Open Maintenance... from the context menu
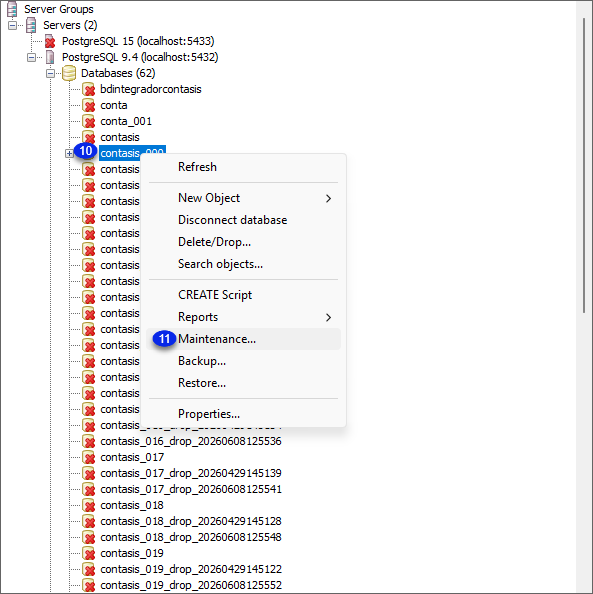 pos(243,339)
